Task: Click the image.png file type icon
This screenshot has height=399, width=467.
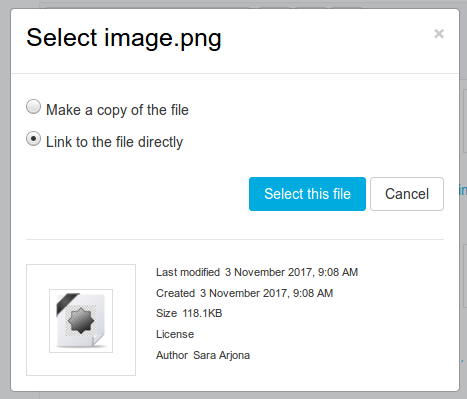Action: [x=81, y=321]
